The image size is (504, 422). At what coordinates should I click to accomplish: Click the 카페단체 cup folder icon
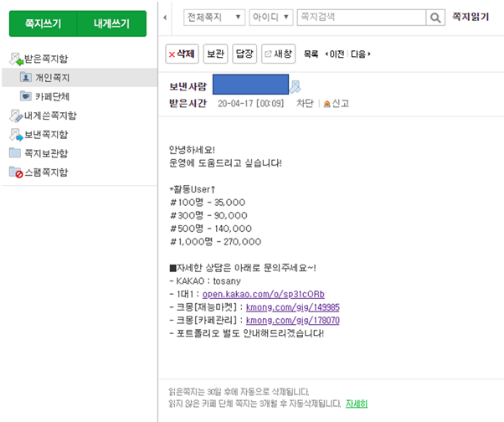click(x=26, y=95)
